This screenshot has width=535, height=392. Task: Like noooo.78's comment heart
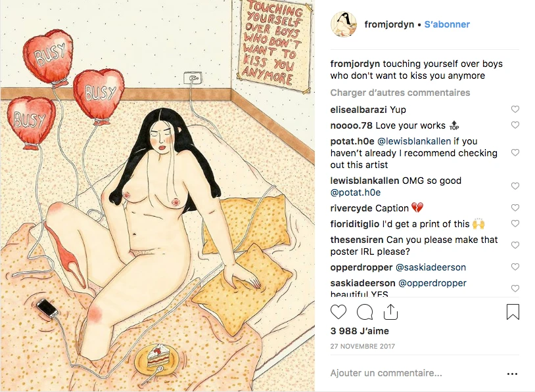(515, 125)
